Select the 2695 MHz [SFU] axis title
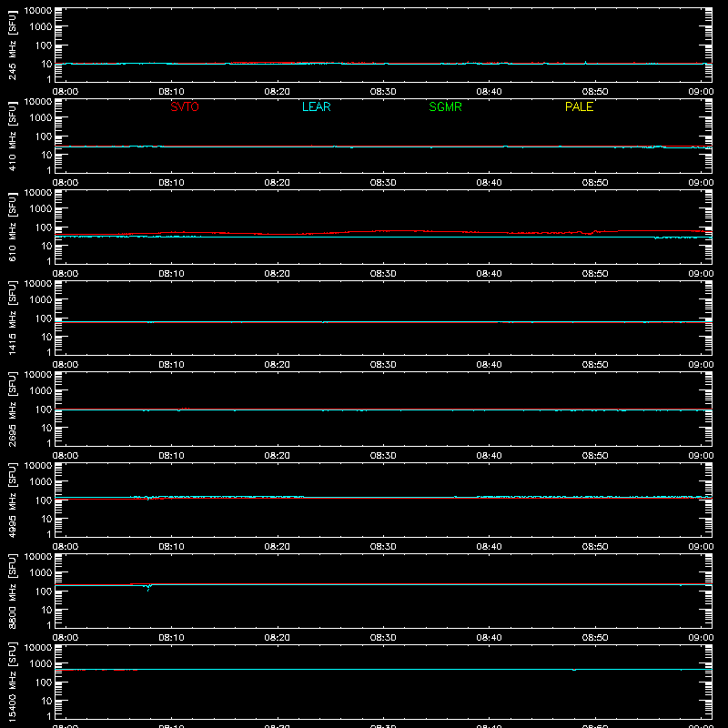 [x=13, y=409]
